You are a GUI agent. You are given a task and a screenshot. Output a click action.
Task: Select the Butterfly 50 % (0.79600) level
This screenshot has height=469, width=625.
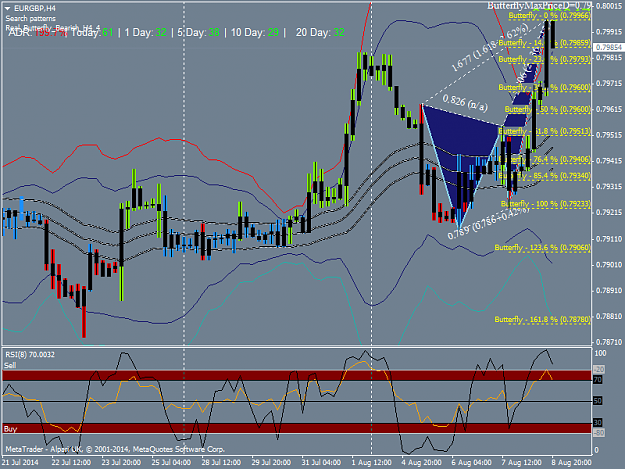(x=548, y=109)
